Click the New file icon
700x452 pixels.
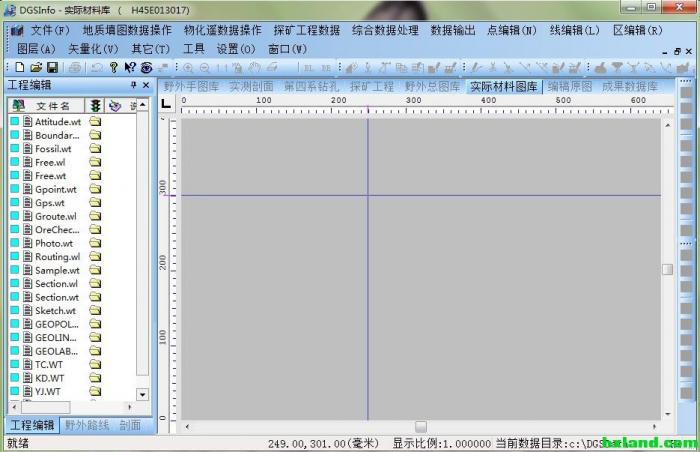click(20, 67)
